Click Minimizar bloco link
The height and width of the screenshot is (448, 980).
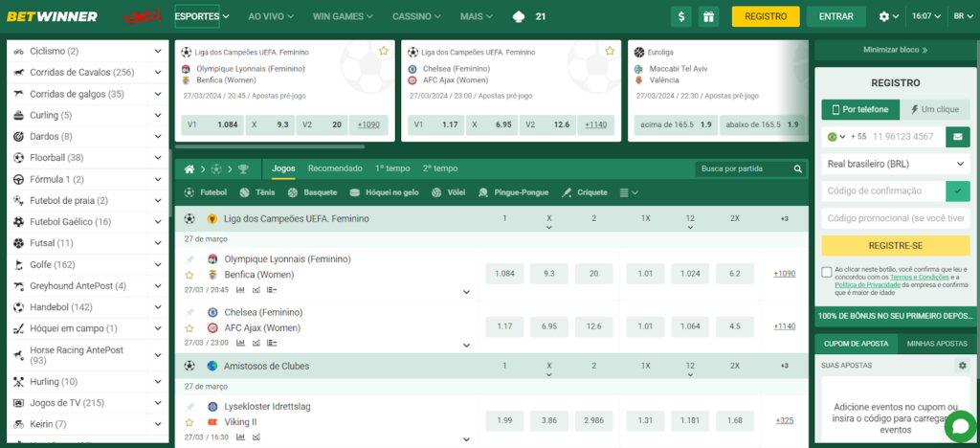point(895,50)
